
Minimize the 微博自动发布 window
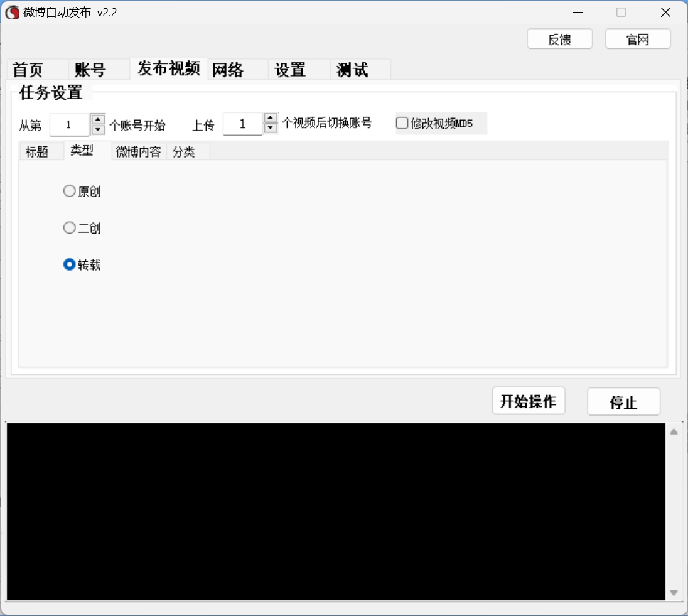(x=578, y=13)
